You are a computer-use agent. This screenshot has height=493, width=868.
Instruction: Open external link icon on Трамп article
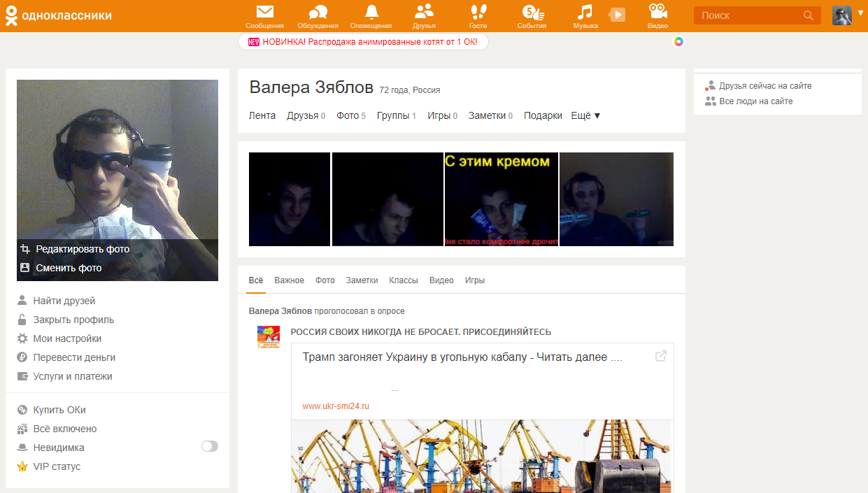coord(660,357)
